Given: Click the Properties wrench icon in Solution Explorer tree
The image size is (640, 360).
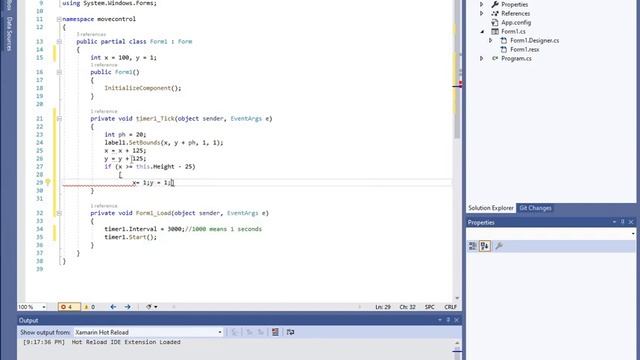Looking at the screenshot, I should click(x=495, y=4).
